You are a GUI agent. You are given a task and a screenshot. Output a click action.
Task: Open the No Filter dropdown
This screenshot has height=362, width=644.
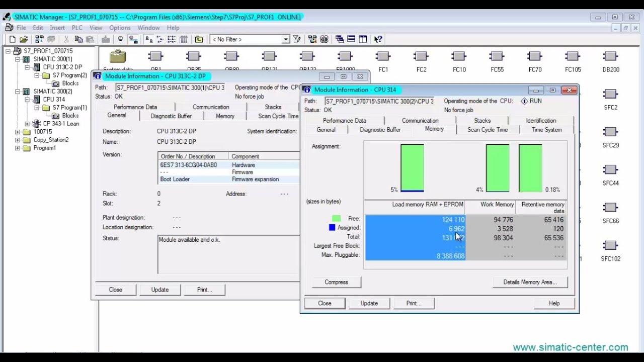click(x=285, y=39)
